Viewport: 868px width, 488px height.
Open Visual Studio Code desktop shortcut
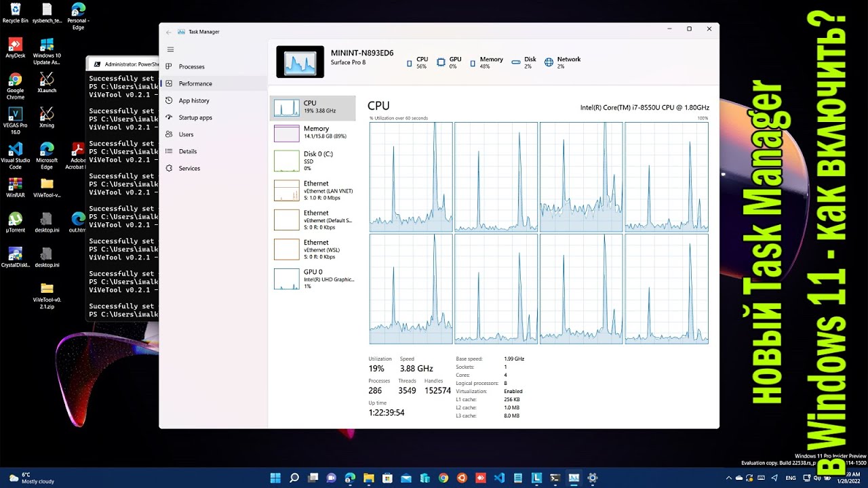(15, 156)
